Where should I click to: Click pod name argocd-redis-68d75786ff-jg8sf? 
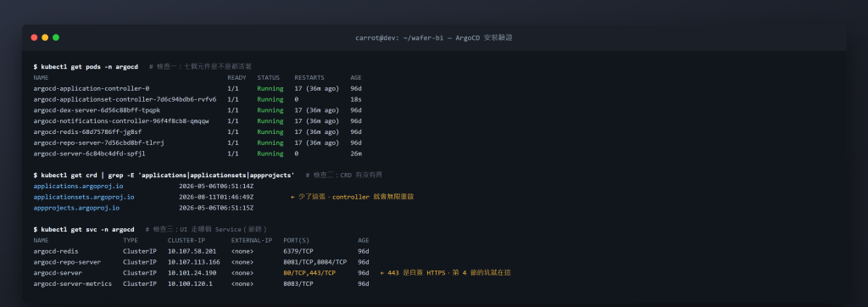(x=87, y=132)
